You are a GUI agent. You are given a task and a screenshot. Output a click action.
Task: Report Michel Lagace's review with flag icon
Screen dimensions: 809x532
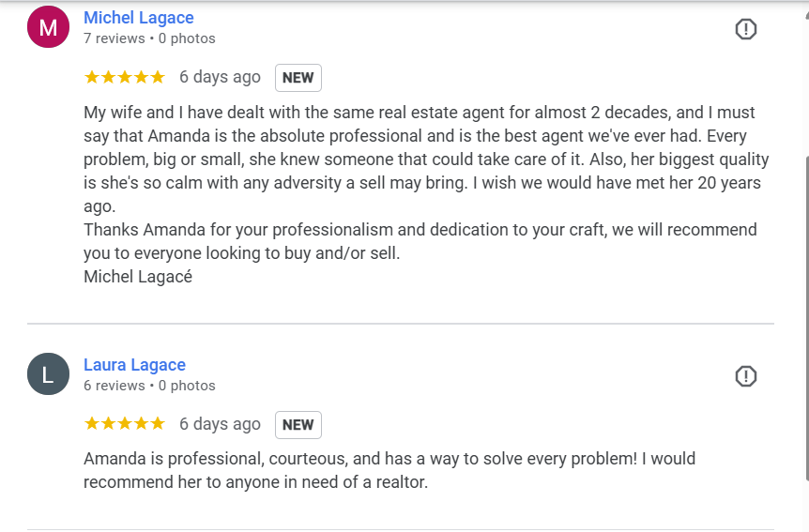(745, 29)
